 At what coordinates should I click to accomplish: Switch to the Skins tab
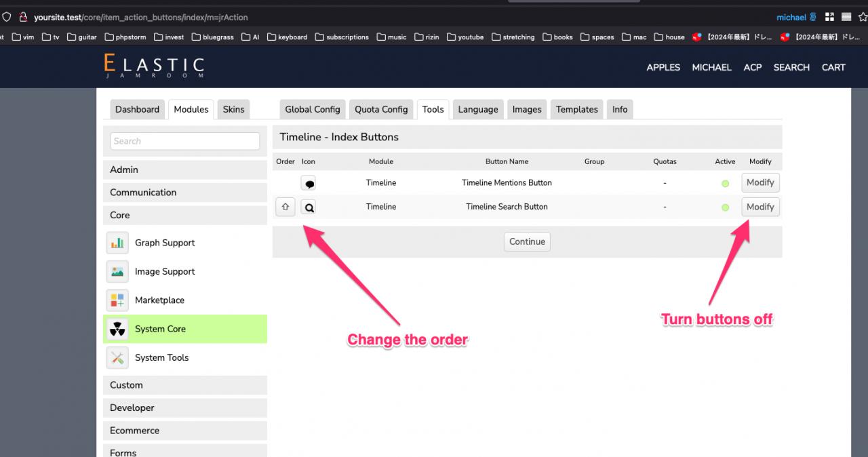233,109
